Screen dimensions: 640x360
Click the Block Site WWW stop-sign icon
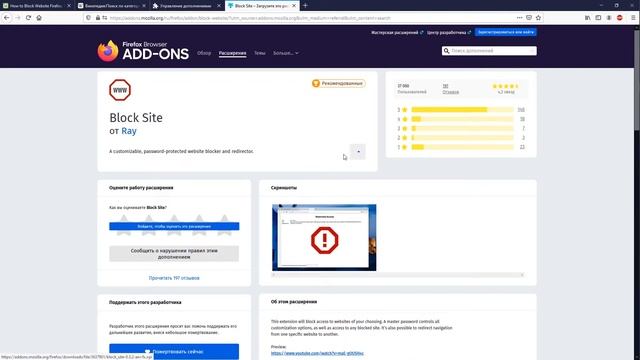point(120,90)
